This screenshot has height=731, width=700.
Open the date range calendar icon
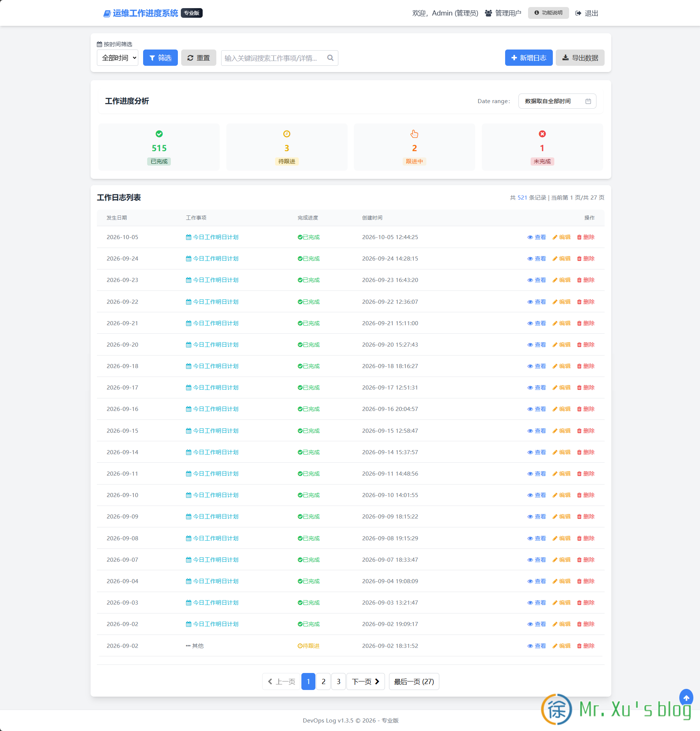[x=588, y=101]
